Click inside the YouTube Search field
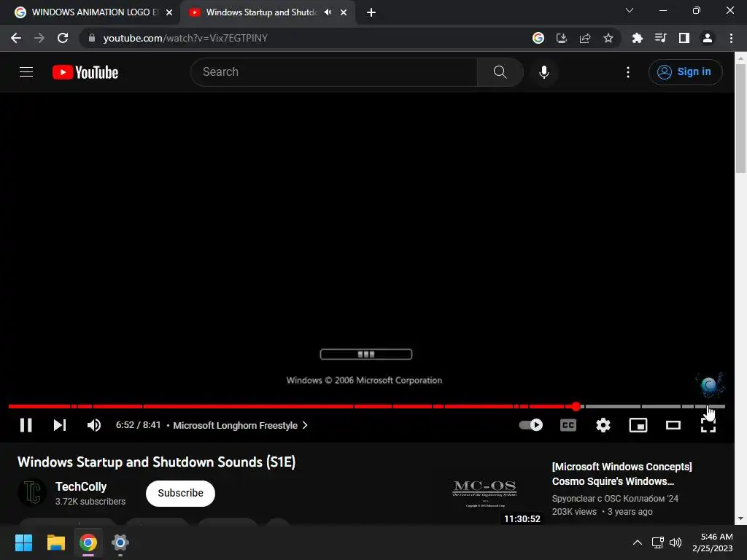Viewport: 747px width, 560px height. tap(333, 72)
